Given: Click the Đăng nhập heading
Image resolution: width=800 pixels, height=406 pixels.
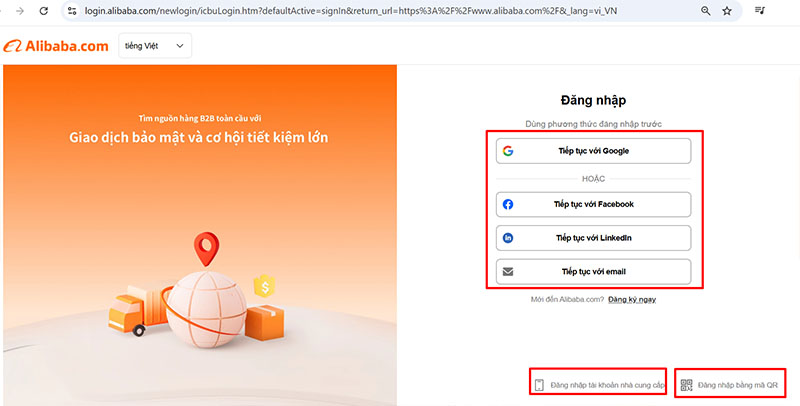Looking at the screenshot, I should tap(593, 100).
